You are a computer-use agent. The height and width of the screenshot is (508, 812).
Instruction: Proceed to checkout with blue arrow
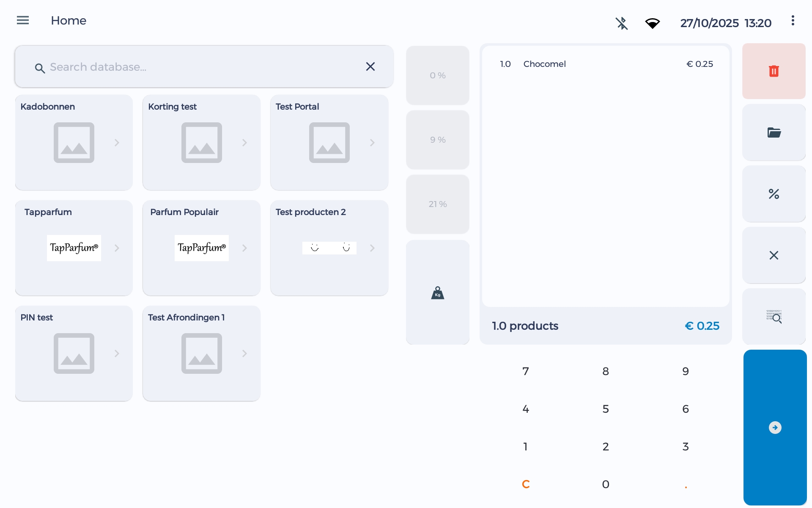pyautogui.click(x=775, y=428)
